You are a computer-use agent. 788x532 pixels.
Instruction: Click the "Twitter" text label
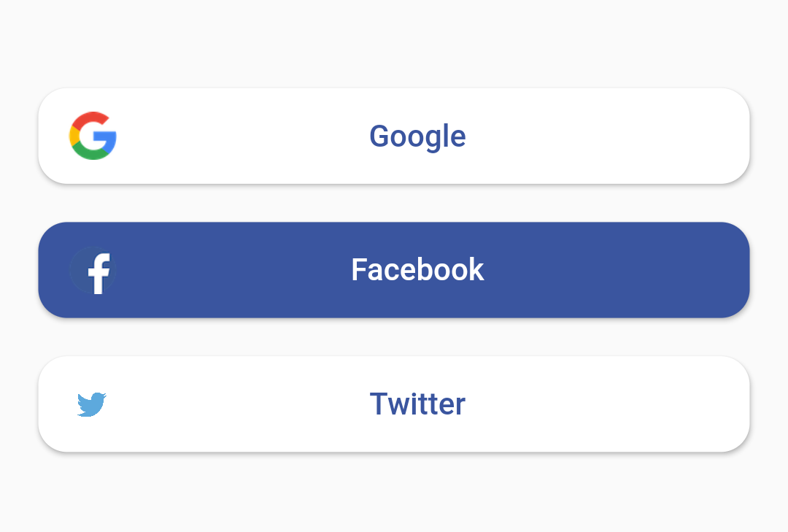[x=417, y=404]
